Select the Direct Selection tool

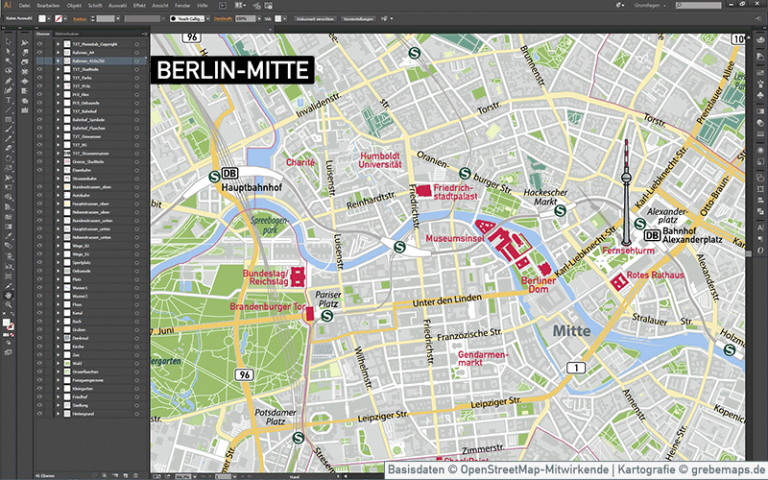tap(8, 51)
